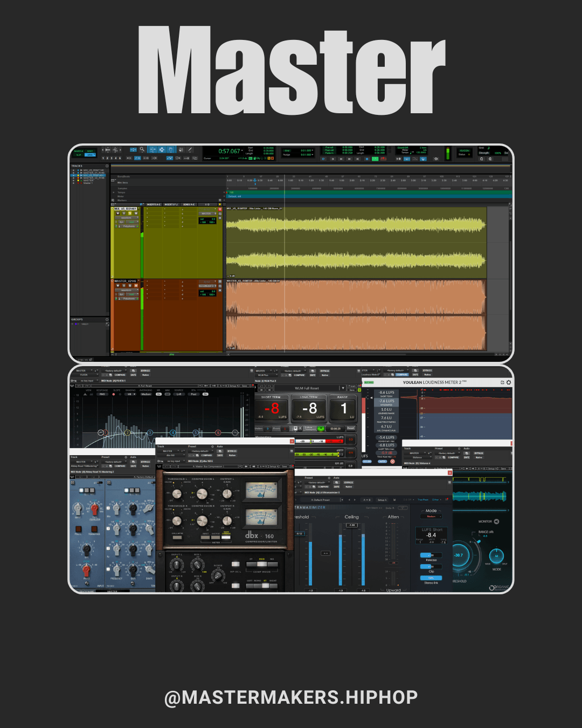Open the main counter display dropdown arrow

[242, 150]
